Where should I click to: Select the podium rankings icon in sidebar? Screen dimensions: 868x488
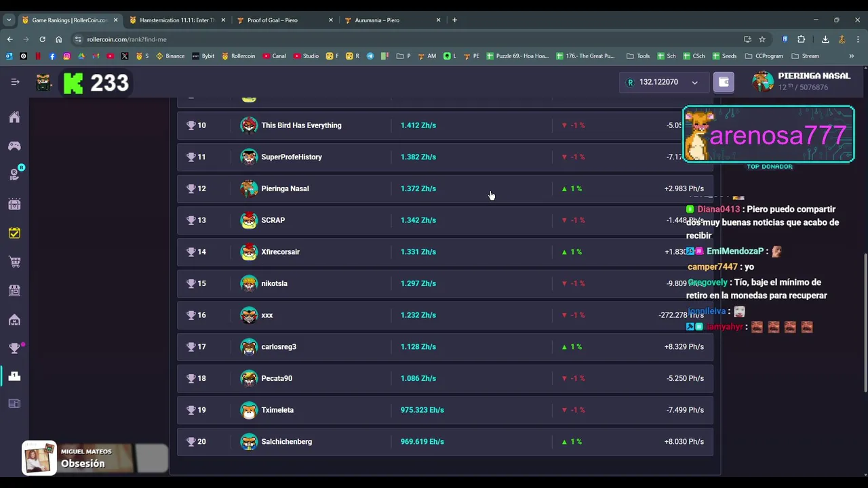[x=14, y=376]
